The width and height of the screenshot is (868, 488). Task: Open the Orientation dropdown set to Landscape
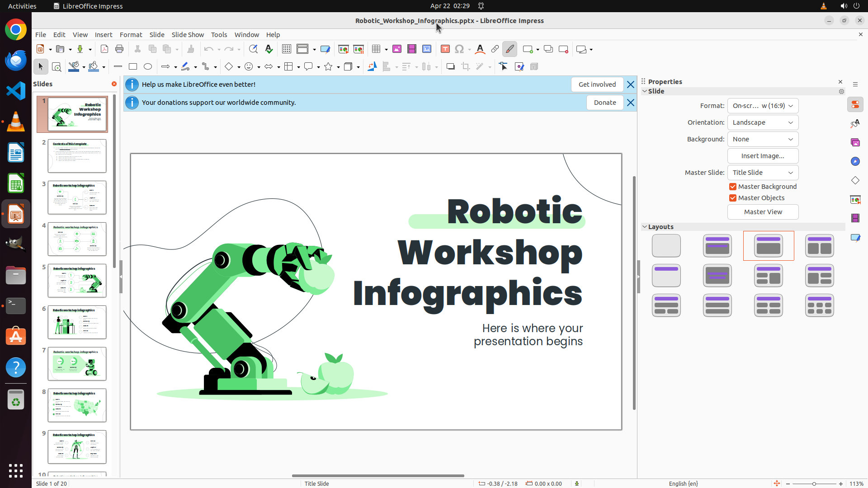[x=763, y=122]
